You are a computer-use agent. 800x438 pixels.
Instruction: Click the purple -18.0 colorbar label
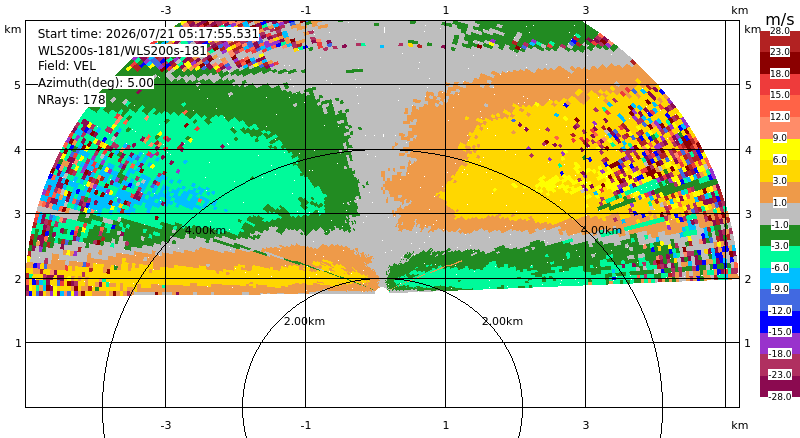780,353
